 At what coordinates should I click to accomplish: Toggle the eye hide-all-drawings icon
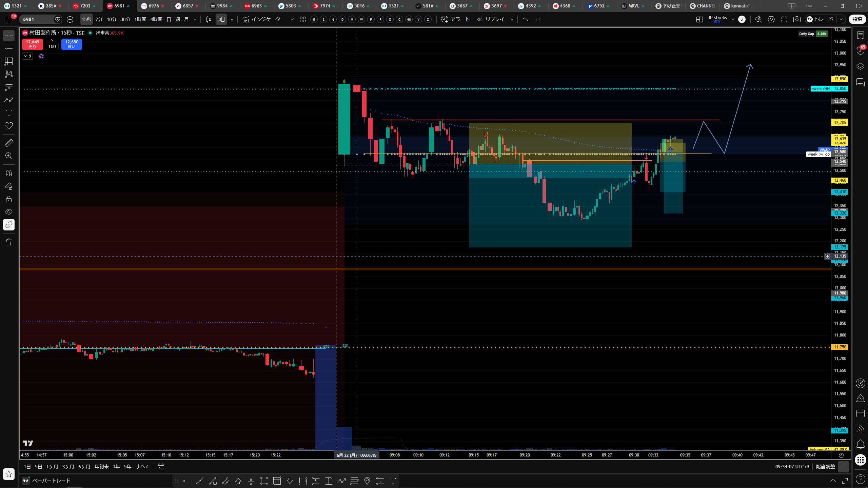tap(9, 212)
